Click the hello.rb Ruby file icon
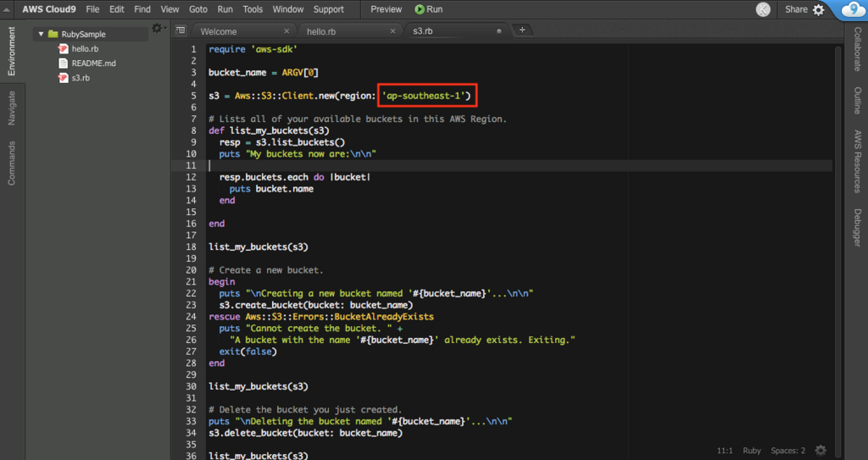Screen dimensions: 868x460 click(63, 49)
